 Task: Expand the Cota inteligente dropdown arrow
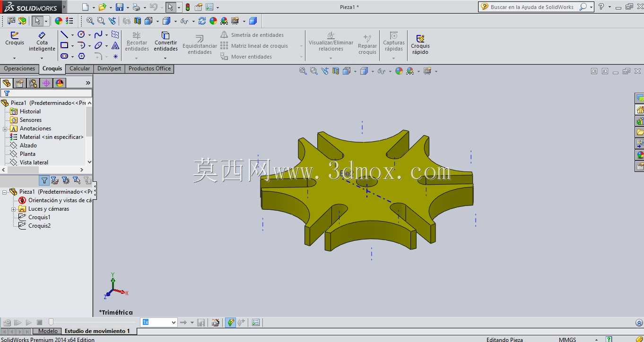(42, 58)
